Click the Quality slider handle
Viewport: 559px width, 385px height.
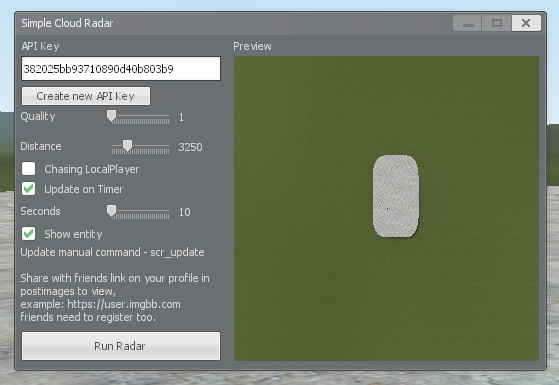tap(112, 116)
